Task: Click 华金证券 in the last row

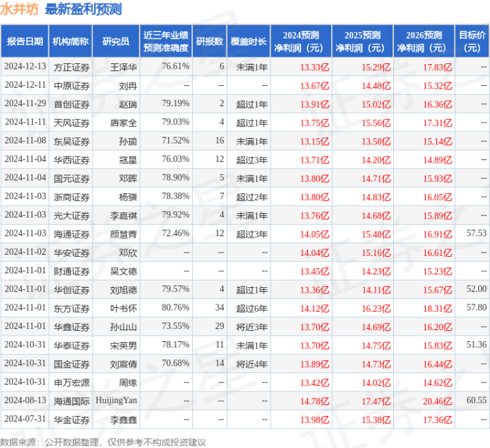Action: click(x=72, y=420)
